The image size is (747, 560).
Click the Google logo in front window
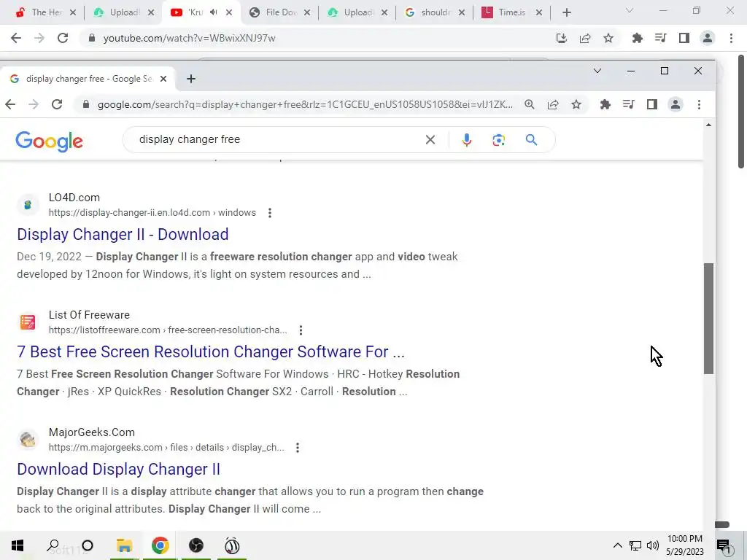[49, 141]
